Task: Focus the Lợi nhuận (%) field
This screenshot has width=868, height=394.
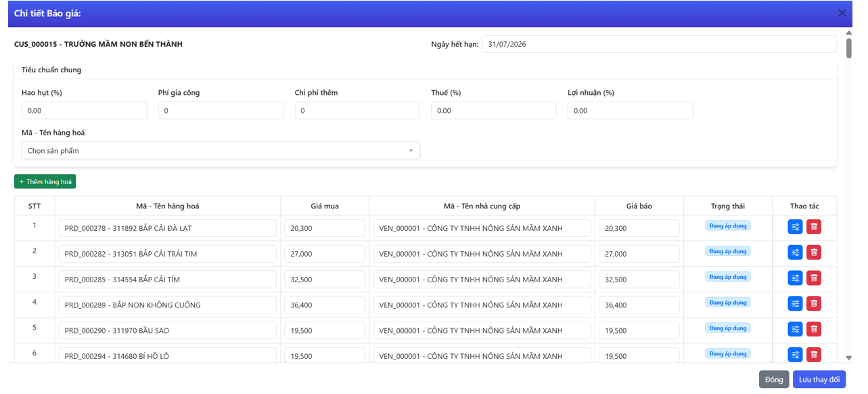Action: coord(630,110)
